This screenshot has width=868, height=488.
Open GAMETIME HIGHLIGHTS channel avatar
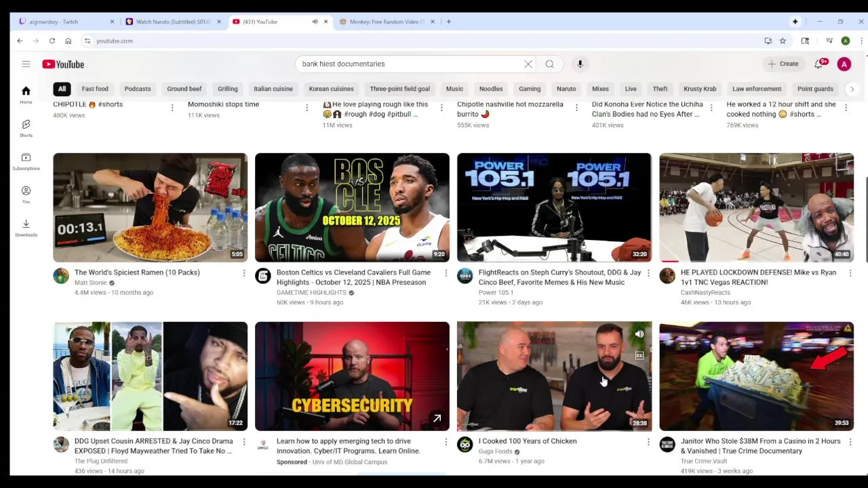click(262, 276)
